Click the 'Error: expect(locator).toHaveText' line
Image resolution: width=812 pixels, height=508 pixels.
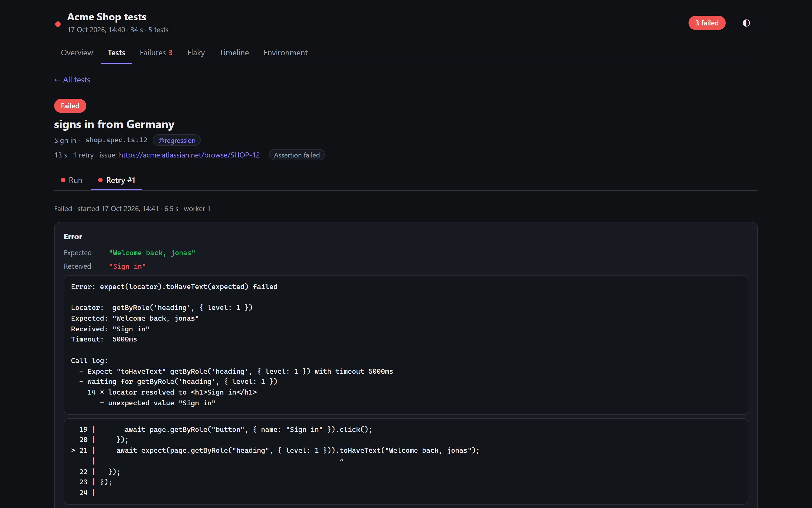tap(174, 286)
